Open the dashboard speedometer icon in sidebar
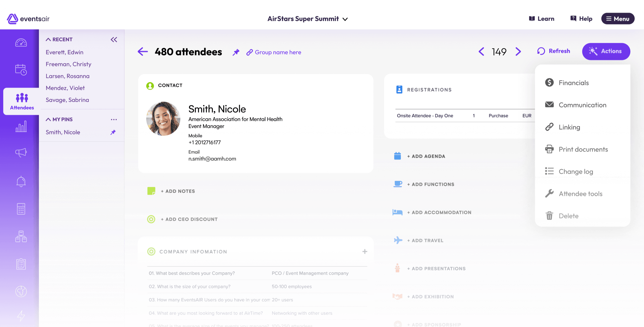644x327 pixels. [x=21, y=42]
